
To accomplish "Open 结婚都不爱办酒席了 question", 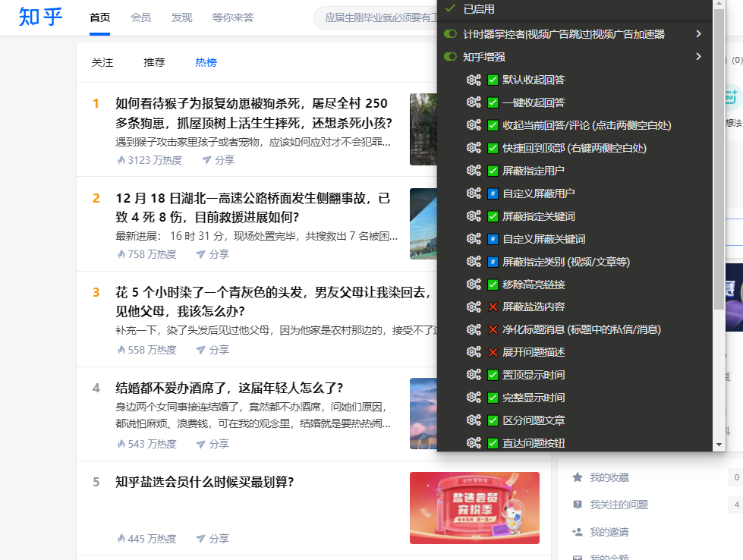I will click(x=229, y=388).
